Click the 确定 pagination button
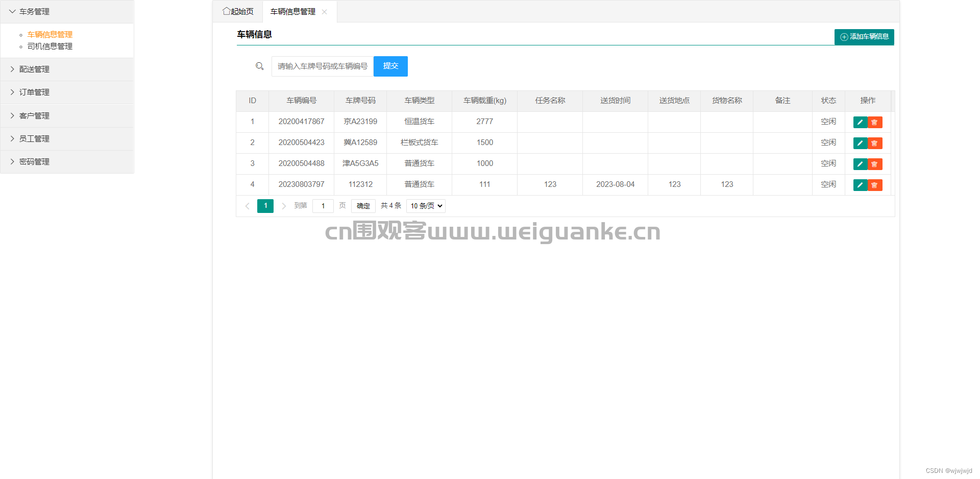 (x=363, y=206)
